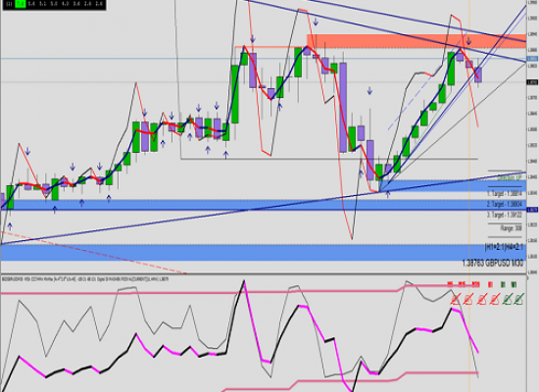Click the light blue price tag on price axis
Viewport: 539px width, 392px height.
(532, 59)
